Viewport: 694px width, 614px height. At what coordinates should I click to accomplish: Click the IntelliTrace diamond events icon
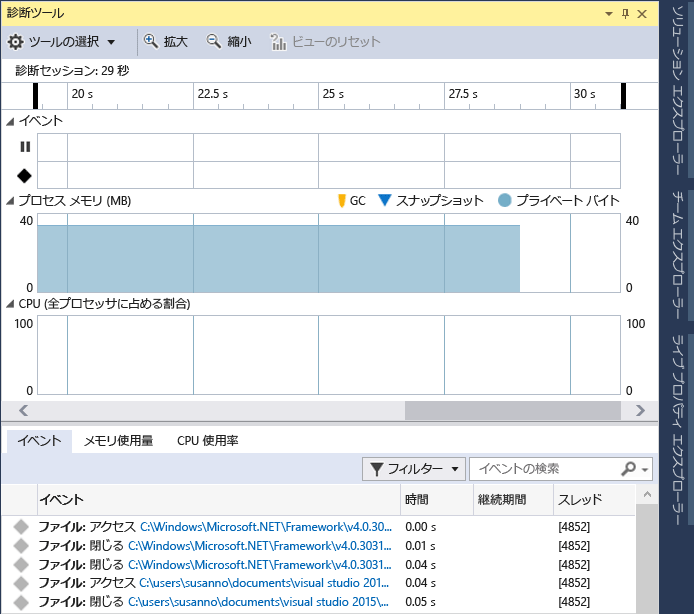point(24,176)
